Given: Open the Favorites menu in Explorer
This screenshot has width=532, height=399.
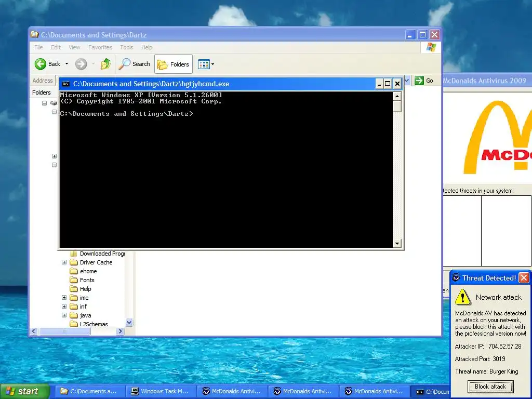Looking at the screenshot, I should (x=100, y=47).
